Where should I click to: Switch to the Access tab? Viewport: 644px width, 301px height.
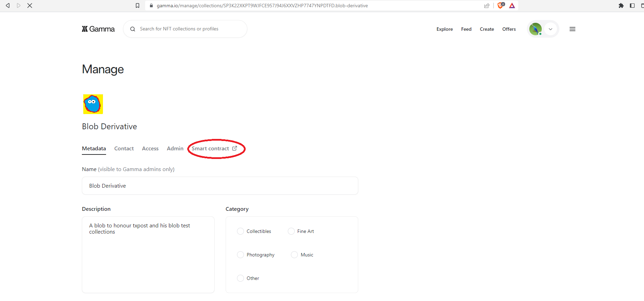point(150,149)
